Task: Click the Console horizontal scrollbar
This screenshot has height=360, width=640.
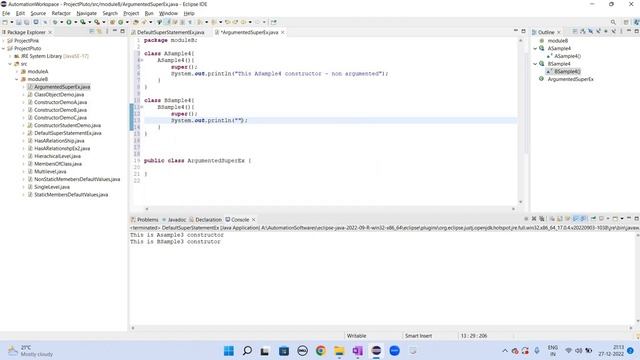Action: click(x=382, y=328)
